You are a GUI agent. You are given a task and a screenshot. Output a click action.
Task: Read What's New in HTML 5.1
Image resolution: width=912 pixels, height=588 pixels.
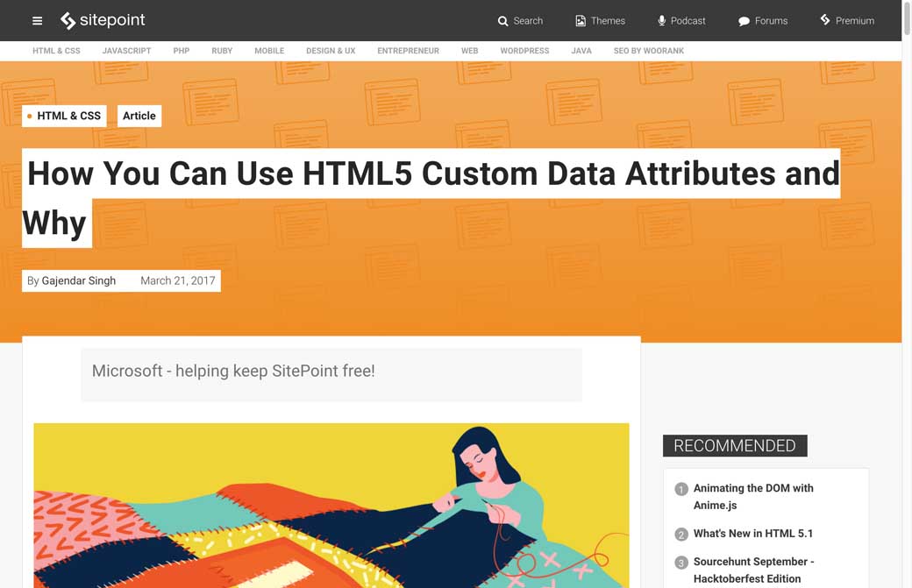tap(753, 533)
